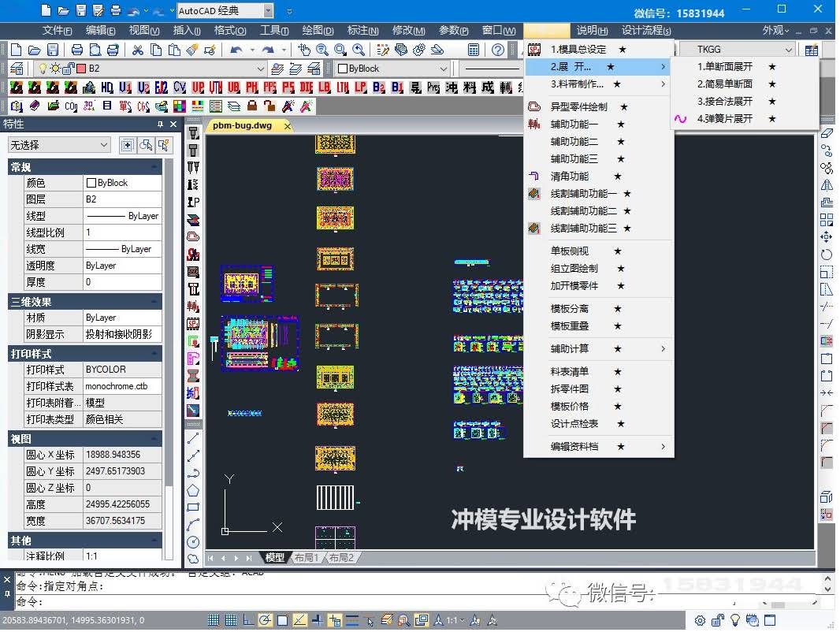The height and width of the screenshot is (632, 840).
Task: Open the calculator icon in toolbar
Action: pyautogui.click(x=474, y=50)
